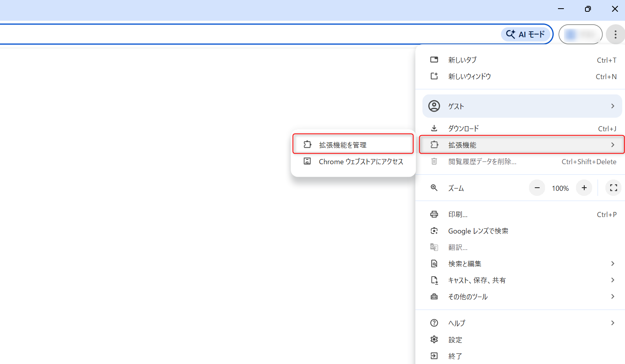Click the AI モード search button
This screenshot has height=364, width=625.
pos(525,34)
